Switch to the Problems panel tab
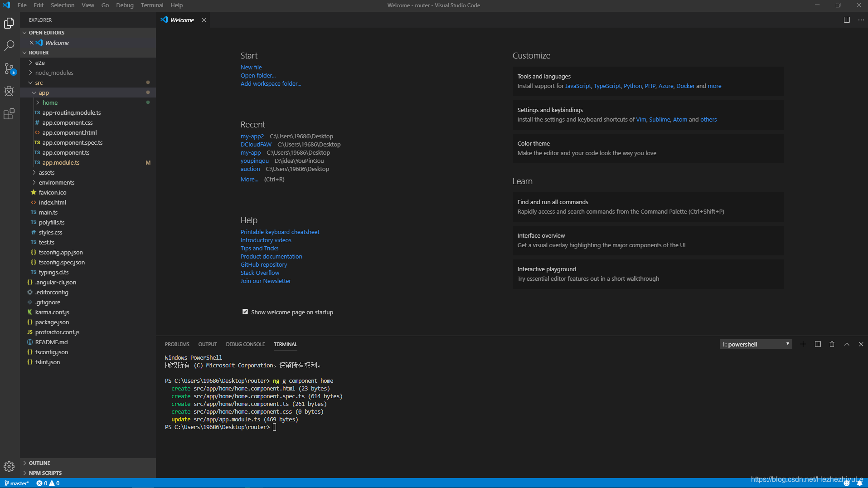Viewport: 868px width, 488px height. (177, 344)
